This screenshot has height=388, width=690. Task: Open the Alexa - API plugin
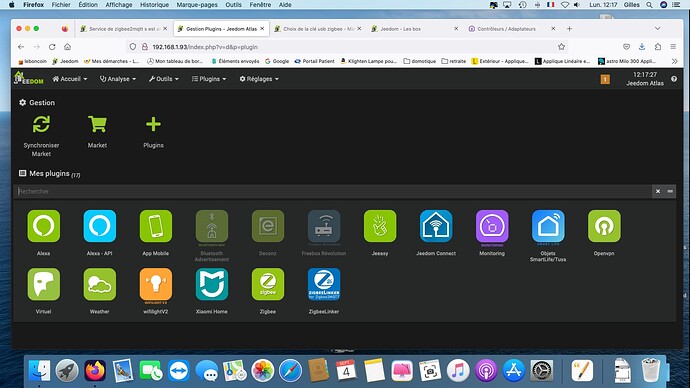click(99, 226)
